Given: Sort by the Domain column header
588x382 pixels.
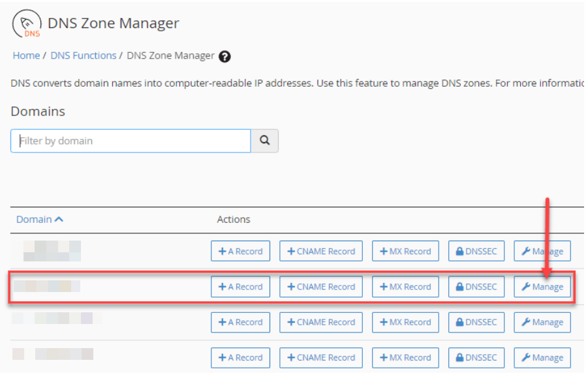Looking at the screenshot, I should click(x=39, y=220).
